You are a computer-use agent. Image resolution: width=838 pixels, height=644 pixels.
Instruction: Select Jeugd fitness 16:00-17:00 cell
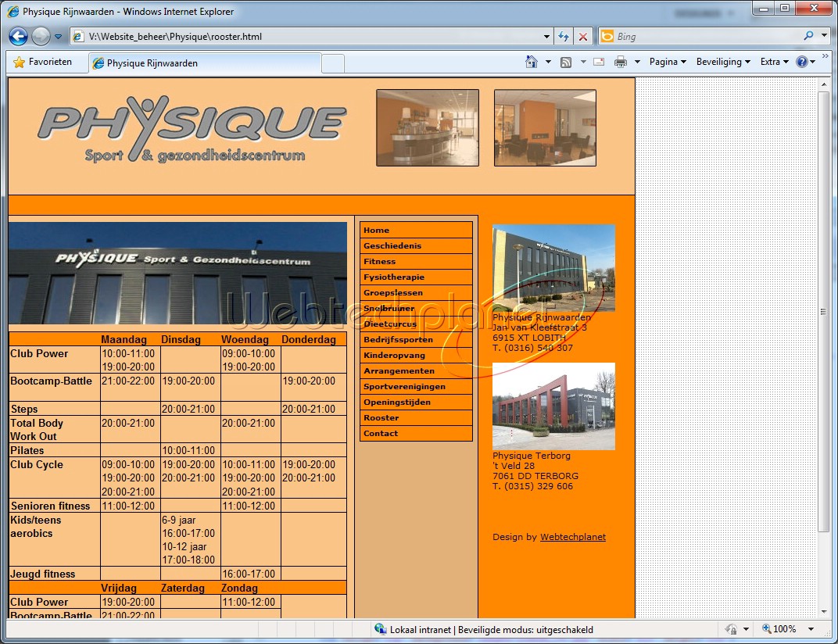coord(251,574)
